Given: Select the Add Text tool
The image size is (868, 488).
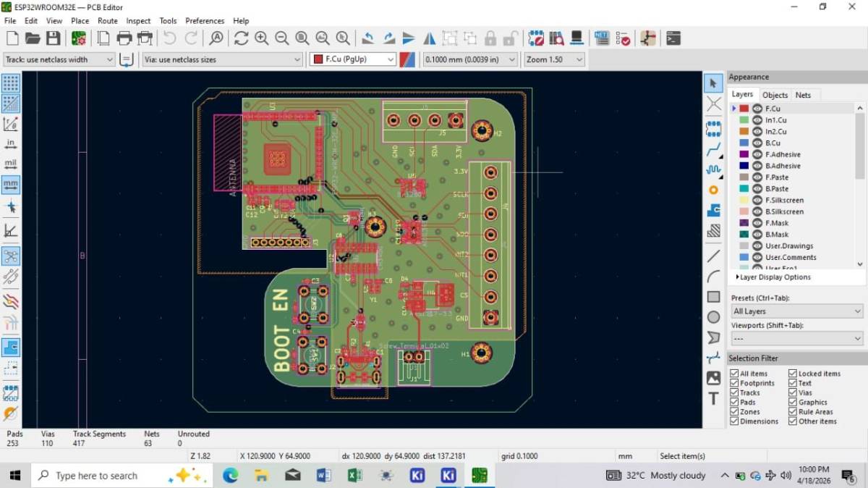Looking at the screenshot, I should click(x=713, y=398).
